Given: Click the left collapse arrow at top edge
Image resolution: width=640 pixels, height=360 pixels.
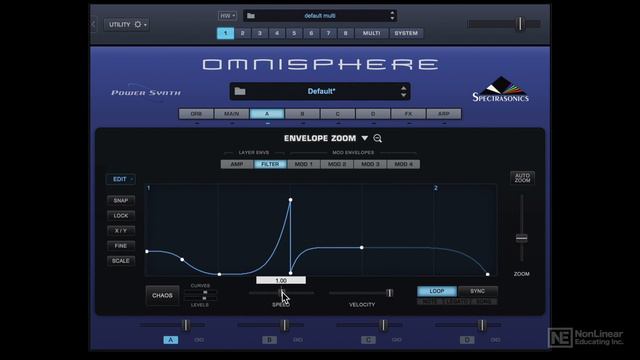Looking at the screenshot, I should click(x=93, y=24).
